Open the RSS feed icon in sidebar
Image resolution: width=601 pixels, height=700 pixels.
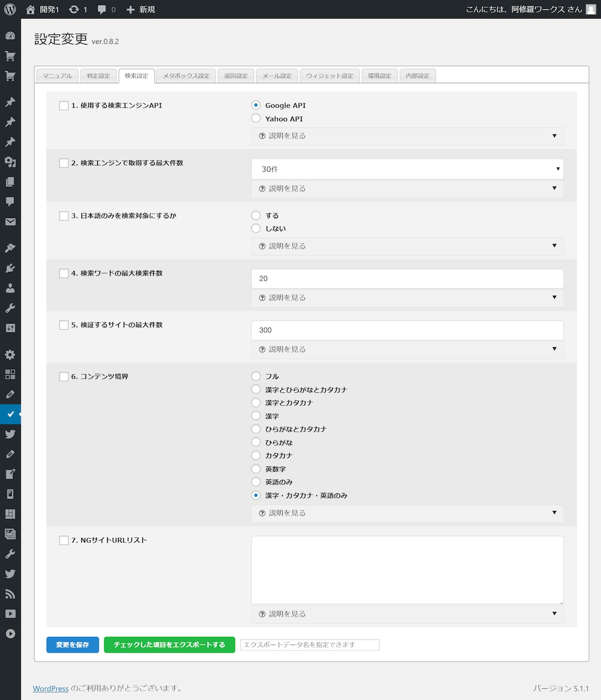click(10, 594)
